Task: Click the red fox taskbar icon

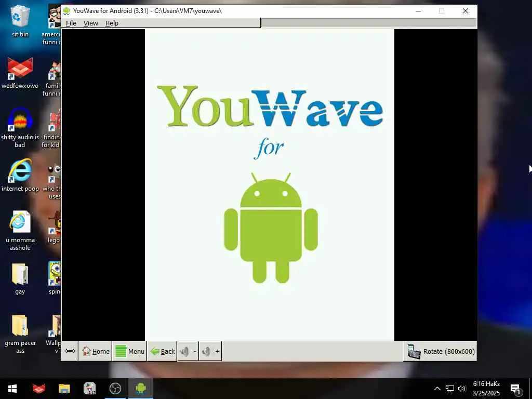Action: 38,389
